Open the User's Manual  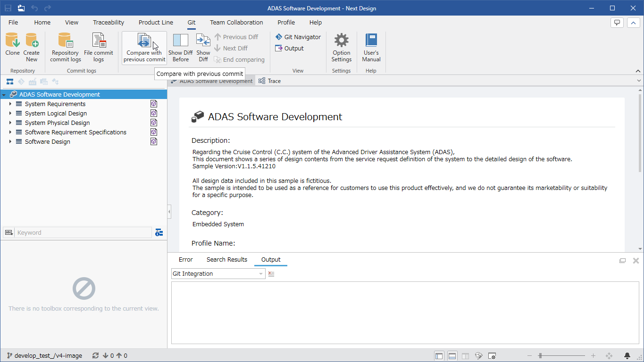pos(371,47)
